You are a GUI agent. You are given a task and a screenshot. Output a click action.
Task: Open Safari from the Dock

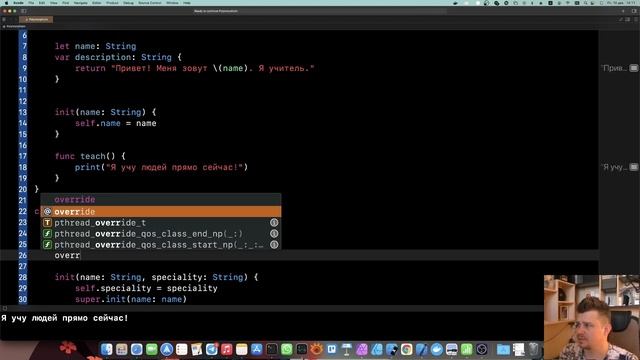point(136,349)
